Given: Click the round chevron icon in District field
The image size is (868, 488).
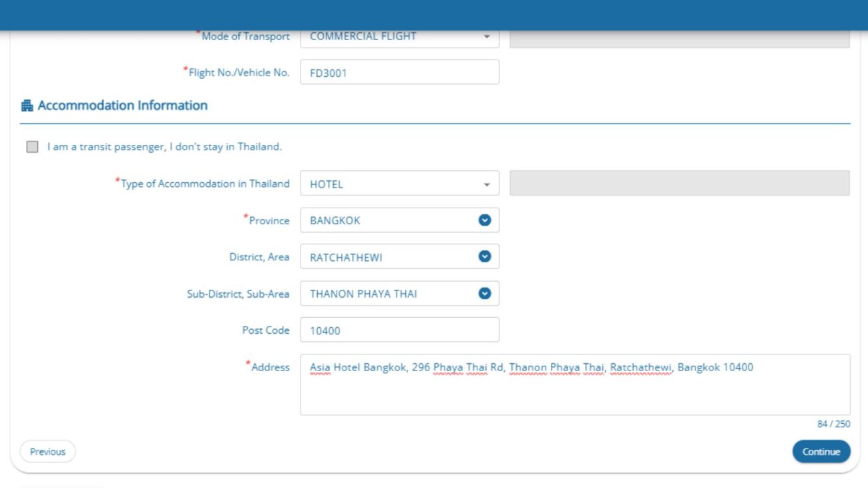Looking at the screenshot, I should point(485,256).
